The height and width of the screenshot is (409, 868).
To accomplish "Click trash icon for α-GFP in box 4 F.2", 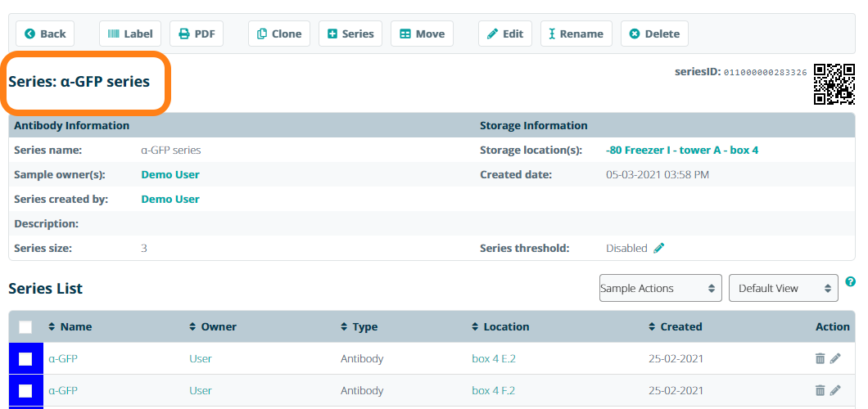I will (x=820, y=390).
